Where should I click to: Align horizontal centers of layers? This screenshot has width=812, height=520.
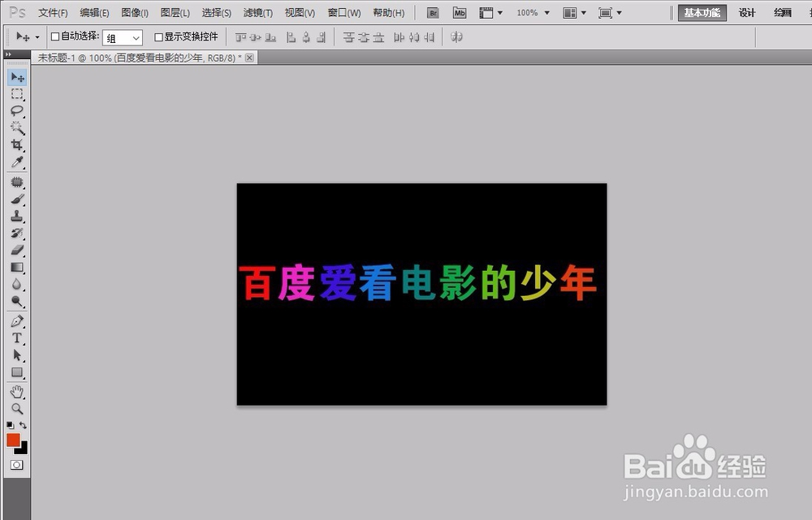(306, 37)
